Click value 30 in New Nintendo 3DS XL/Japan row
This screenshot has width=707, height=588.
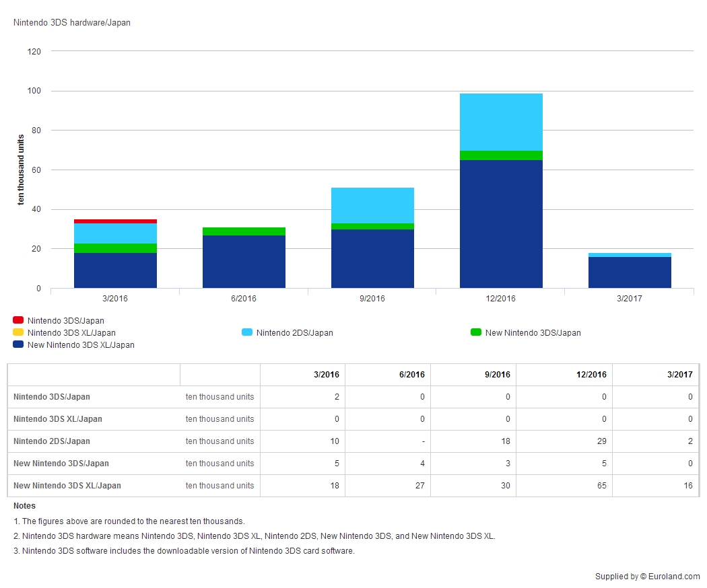tap(506, 486)
